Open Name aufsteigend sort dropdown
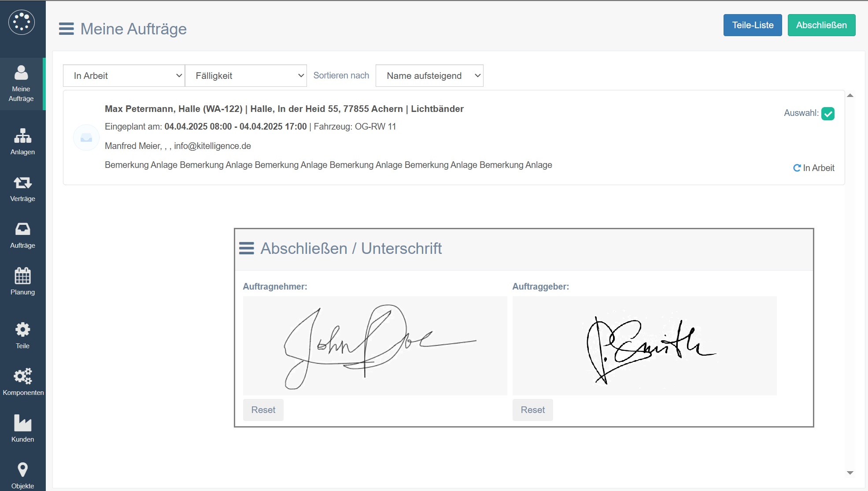The width and height of the screenshot is (868, 491). (x=429, y=76)
